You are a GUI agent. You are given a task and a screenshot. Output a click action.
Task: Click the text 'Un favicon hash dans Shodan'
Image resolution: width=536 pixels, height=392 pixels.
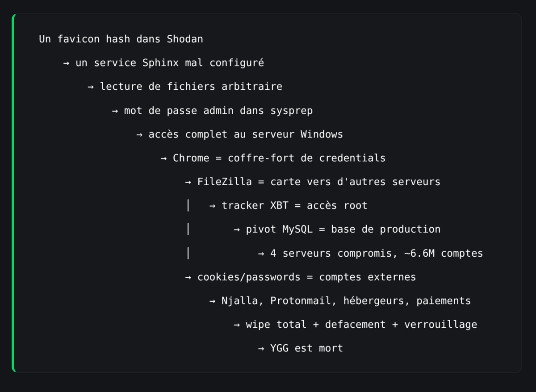coord(121,39)
